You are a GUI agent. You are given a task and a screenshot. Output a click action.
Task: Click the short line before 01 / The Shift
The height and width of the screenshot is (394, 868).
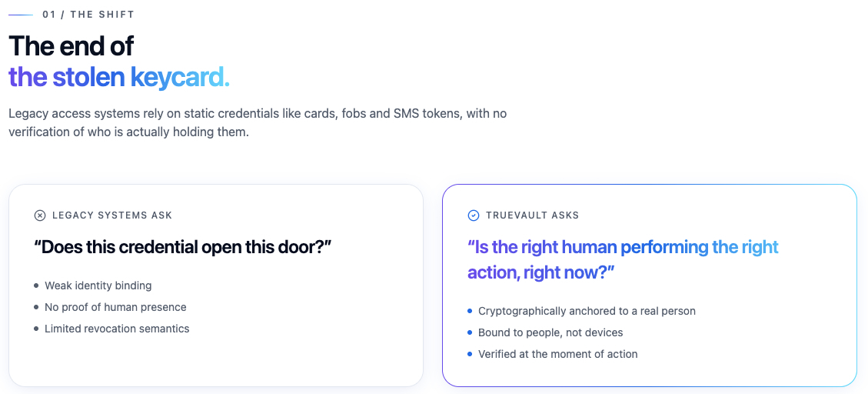click(21, 15)
